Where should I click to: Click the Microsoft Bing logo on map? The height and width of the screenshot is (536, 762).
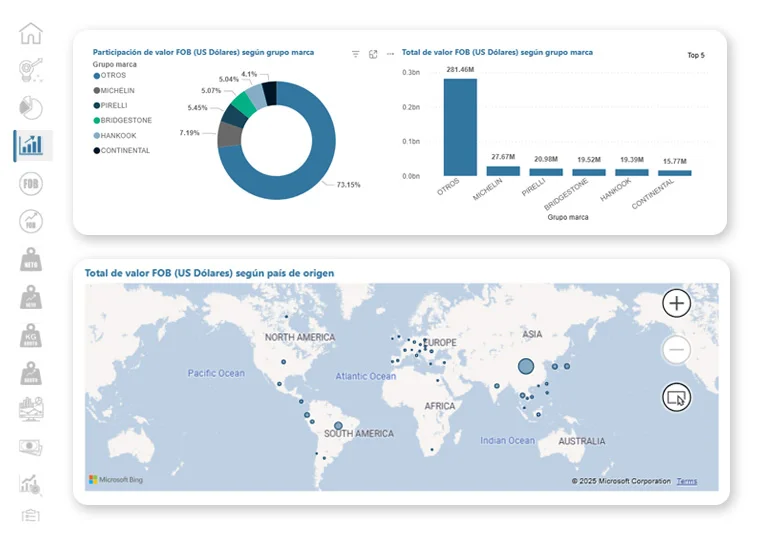[116, 480]
